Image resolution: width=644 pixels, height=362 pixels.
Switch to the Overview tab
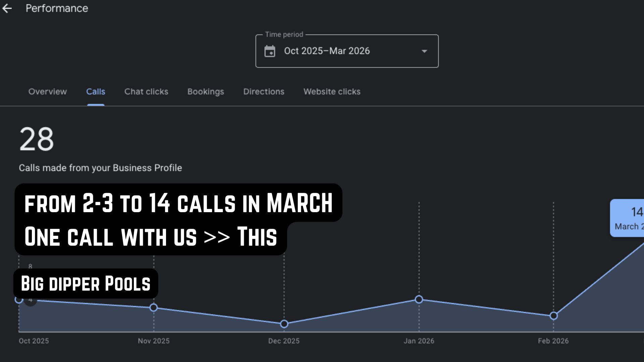coord(47,92)
